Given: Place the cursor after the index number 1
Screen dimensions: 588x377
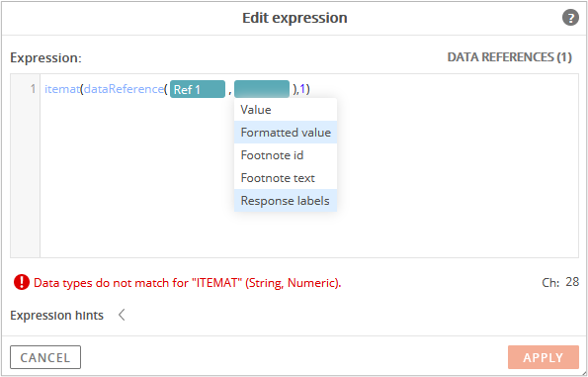Looking at the screenshot, I should point(305,89).
